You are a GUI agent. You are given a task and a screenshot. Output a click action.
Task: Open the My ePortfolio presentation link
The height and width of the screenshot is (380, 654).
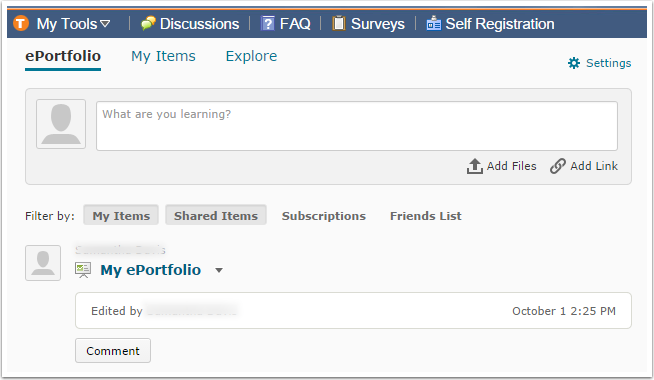(x=151, y=270)
